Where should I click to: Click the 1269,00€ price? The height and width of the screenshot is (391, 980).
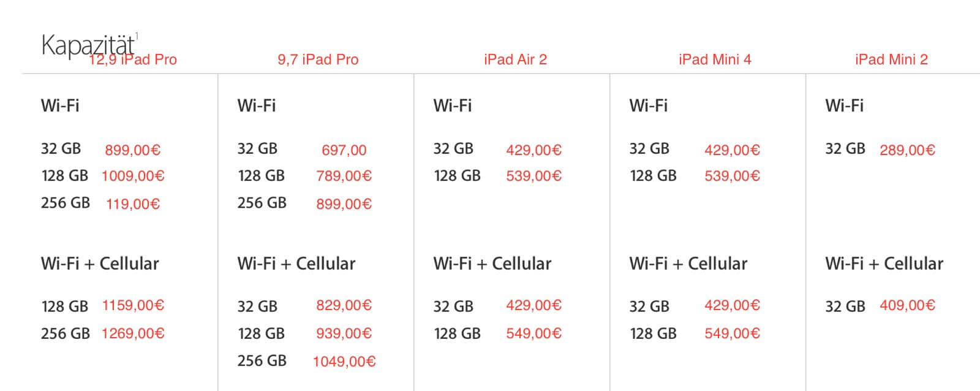(133, 333)
